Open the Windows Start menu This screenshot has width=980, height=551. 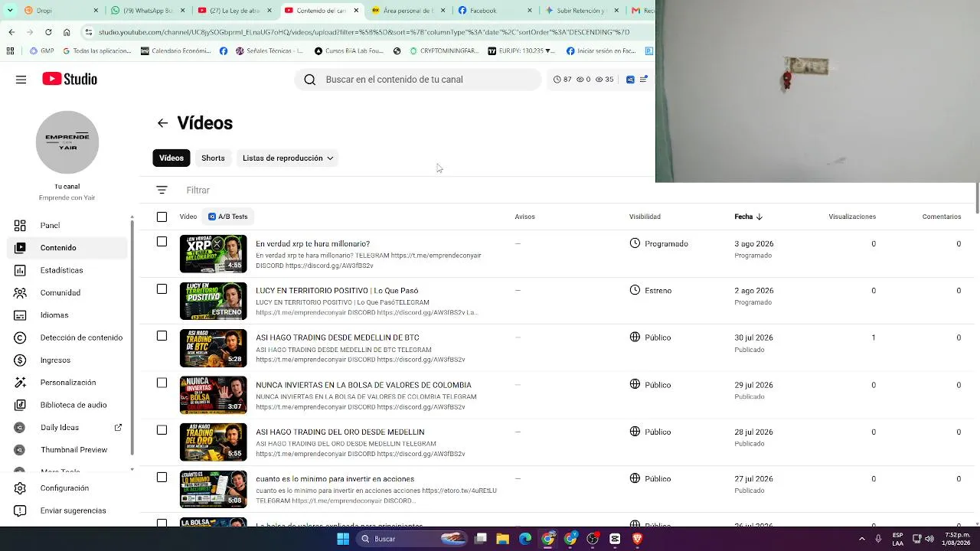click(x=343, y=539)
